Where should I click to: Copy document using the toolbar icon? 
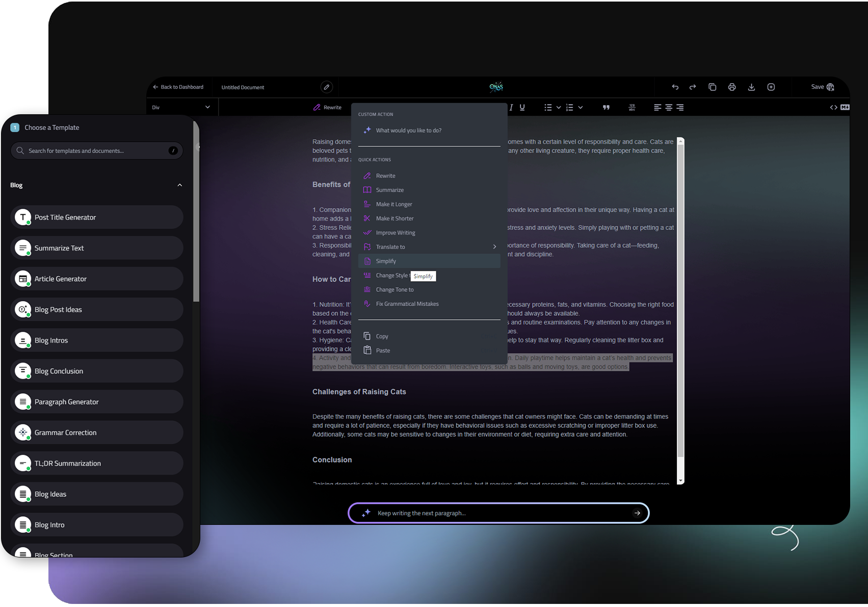pos(712,87)
